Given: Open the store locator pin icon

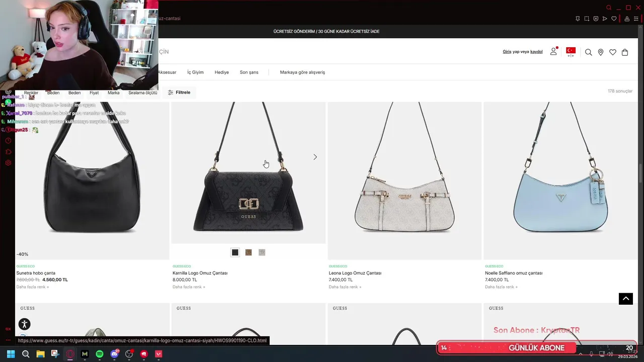Looking at the screenshot, I should click(600, 52).
